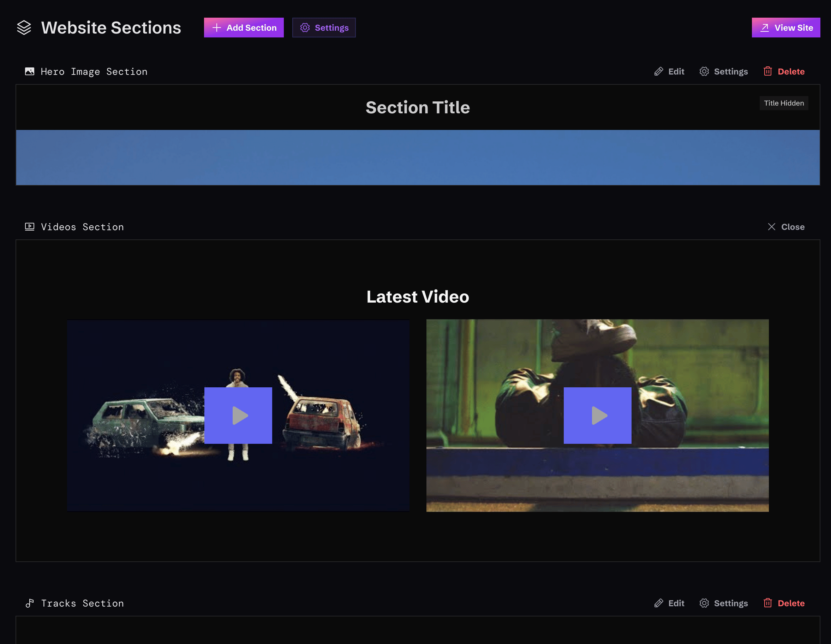Open View Site
The width and height of the screenshot is (831, 644).
[786, 28]
